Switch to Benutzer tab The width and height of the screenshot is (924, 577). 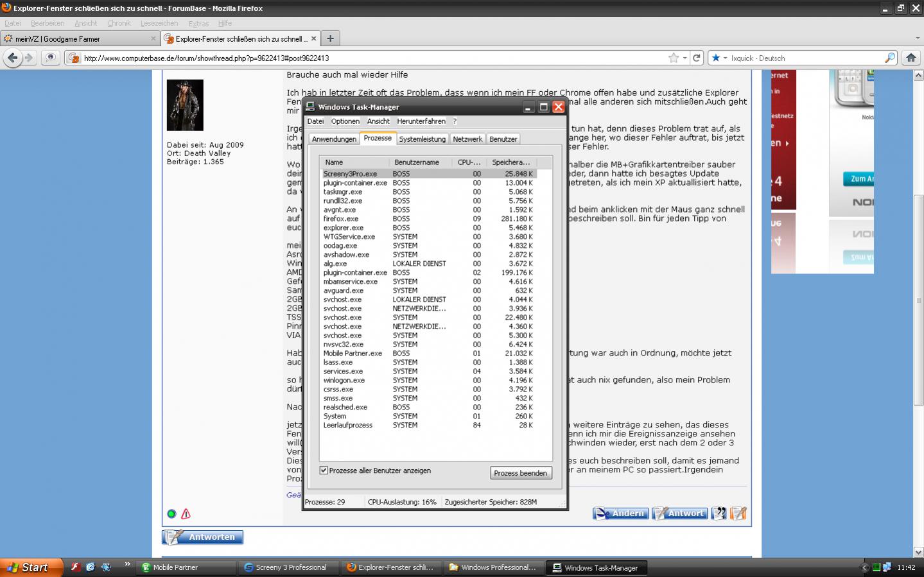503,139
